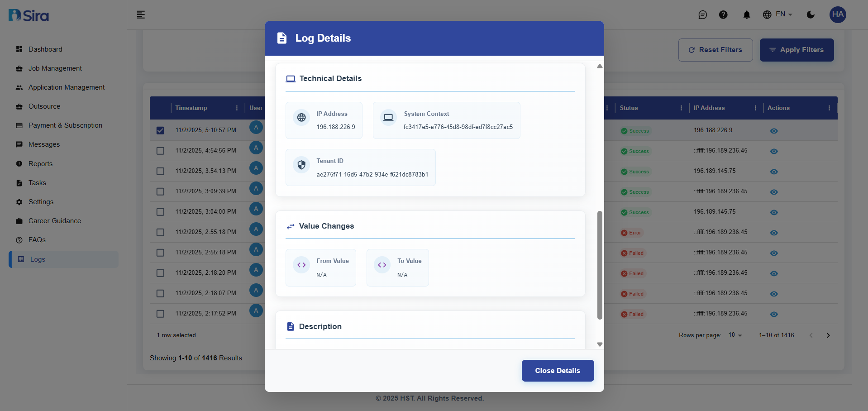This screenshot has width=868, height=411.
Task: Go to Payment & Subscription page
Action: tap(65, 125)
